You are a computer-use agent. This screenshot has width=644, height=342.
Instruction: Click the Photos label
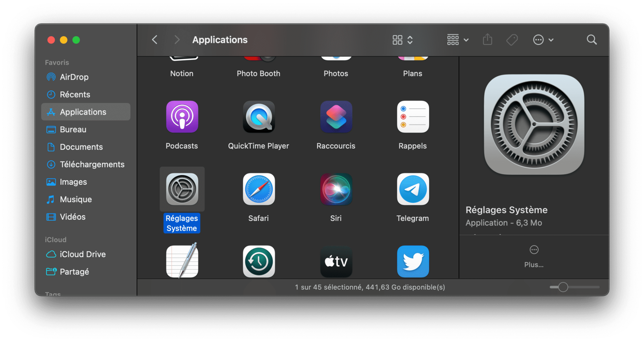[x=336, y=73]
